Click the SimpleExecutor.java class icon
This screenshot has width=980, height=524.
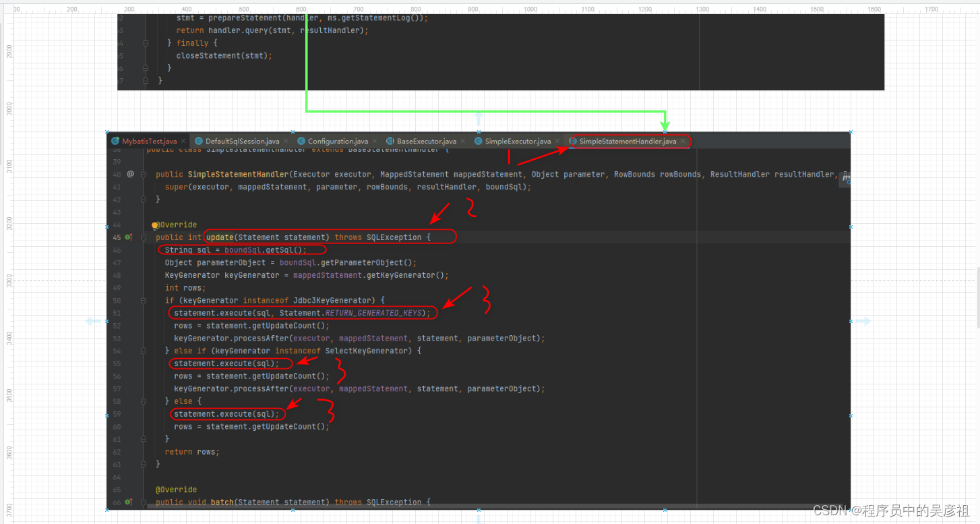point(479,142)
